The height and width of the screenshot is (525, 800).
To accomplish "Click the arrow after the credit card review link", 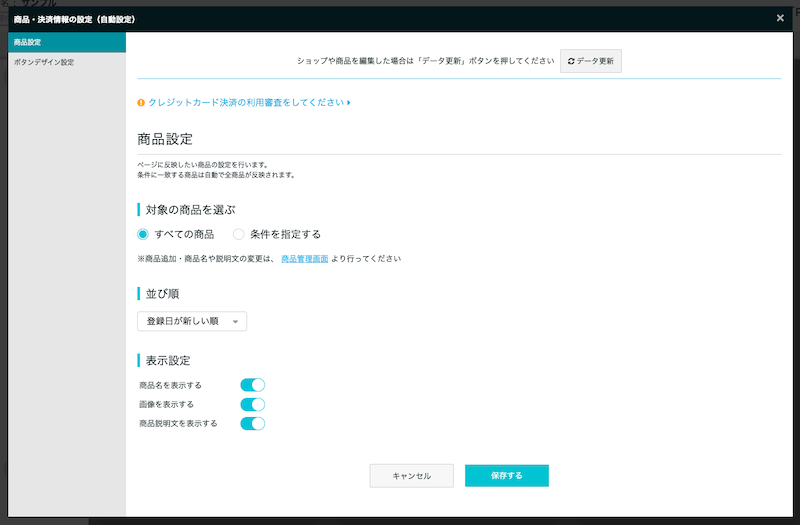I will tap(348, 102).
